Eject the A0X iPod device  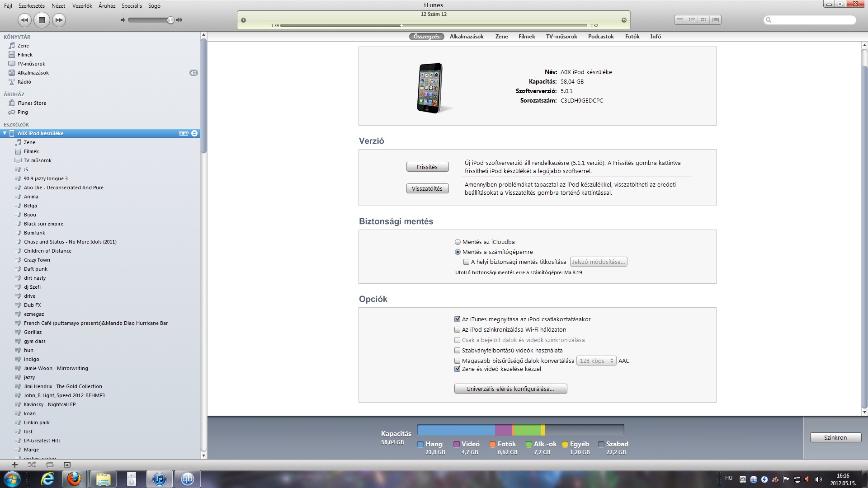coord(194,133)
